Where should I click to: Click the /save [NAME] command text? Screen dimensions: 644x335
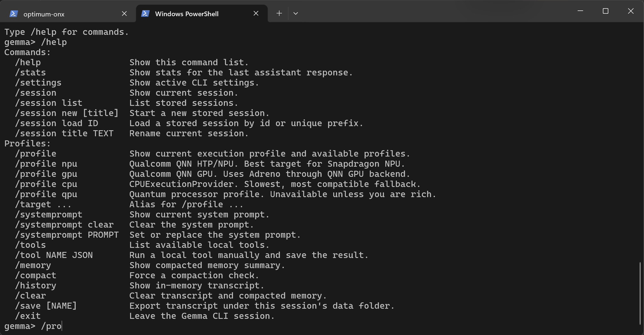(46, 306)
